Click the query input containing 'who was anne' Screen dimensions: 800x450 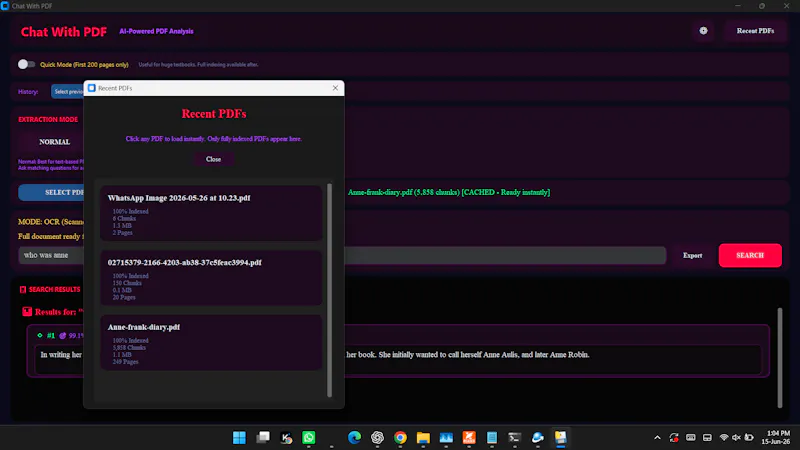[x=342, y=255]
